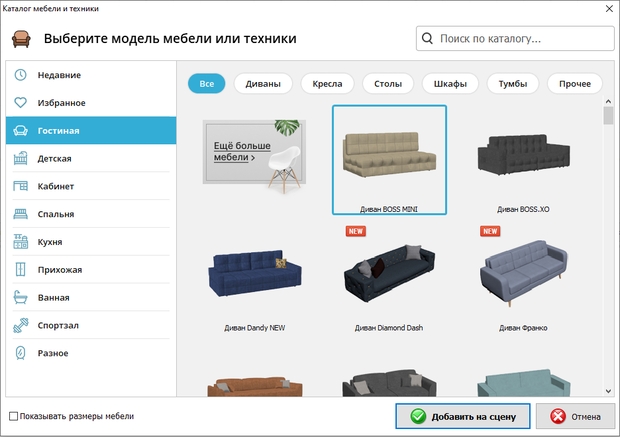The height and width of the screenshot is (437, 620).
Task: Open the Детская category
Action: [91, 158]
